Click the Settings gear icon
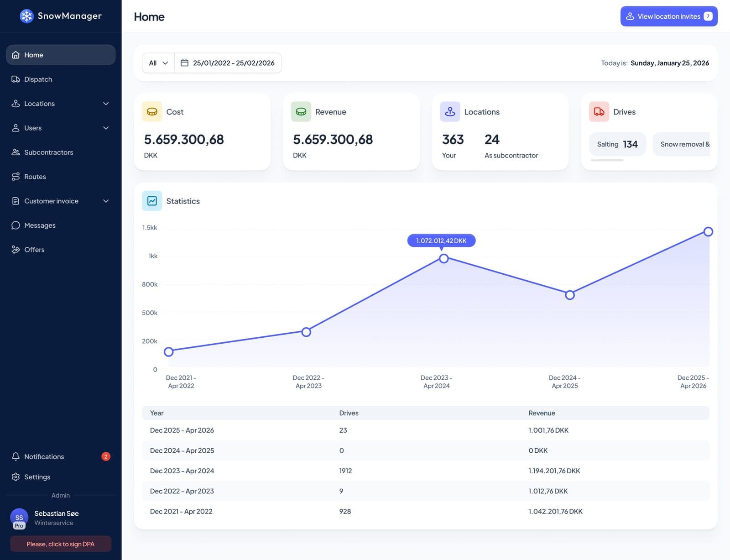Image resolution: width=730 pixels, height=560 pixels. tap(16, 476)
